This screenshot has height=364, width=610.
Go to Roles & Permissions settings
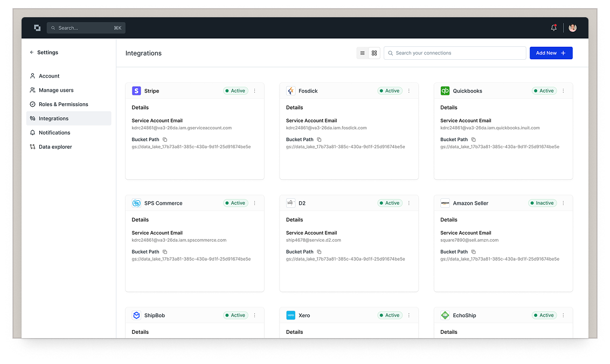63,104
